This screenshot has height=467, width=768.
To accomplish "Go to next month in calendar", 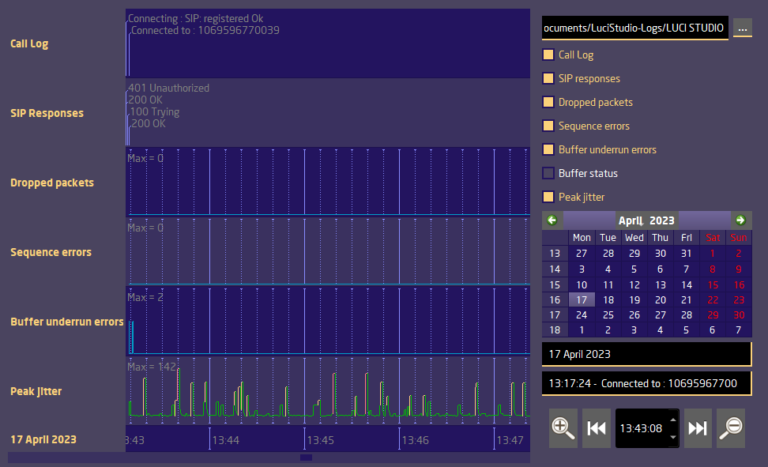I will click(x=740, y=220).
